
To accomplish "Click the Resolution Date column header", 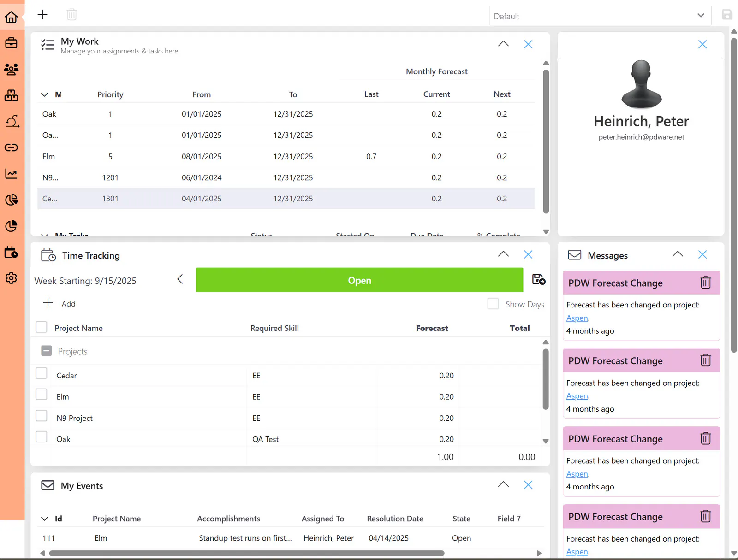I will click(395, 519).
